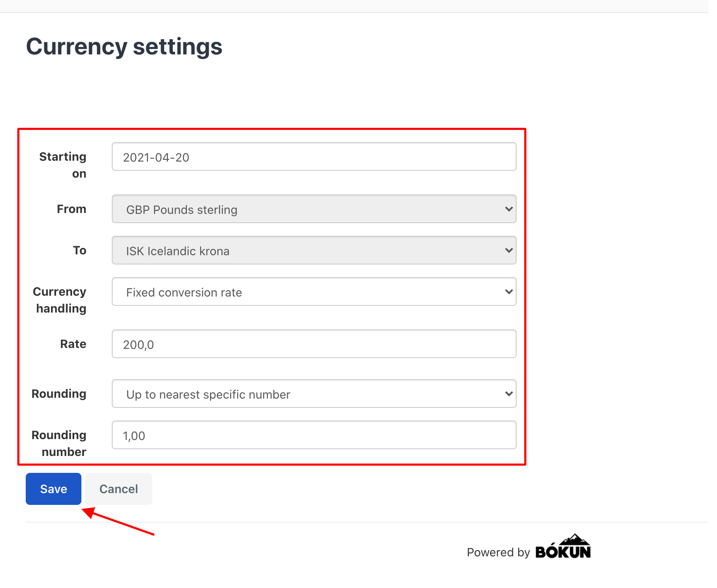Click the Cancel button
This screenshot has height=588, width=717.
118,488
